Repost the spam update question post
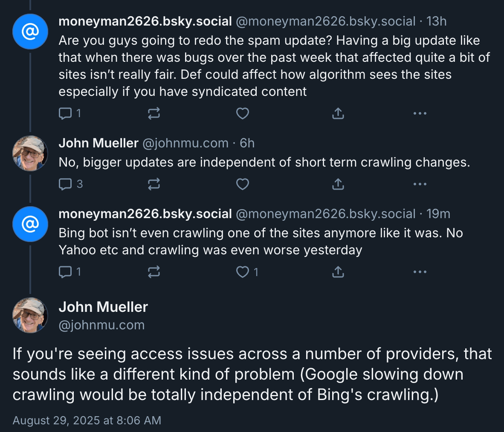504x432 pixels. 154,113
